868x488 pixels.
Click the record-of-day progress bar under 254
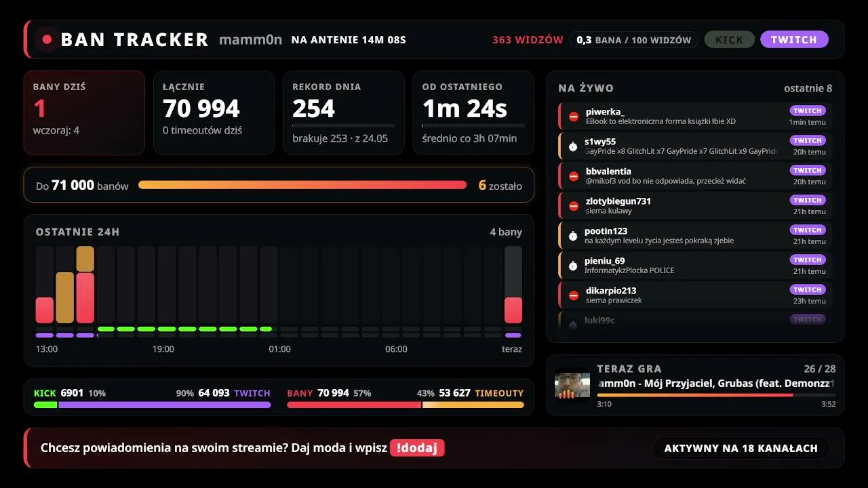tap(344, 125)
